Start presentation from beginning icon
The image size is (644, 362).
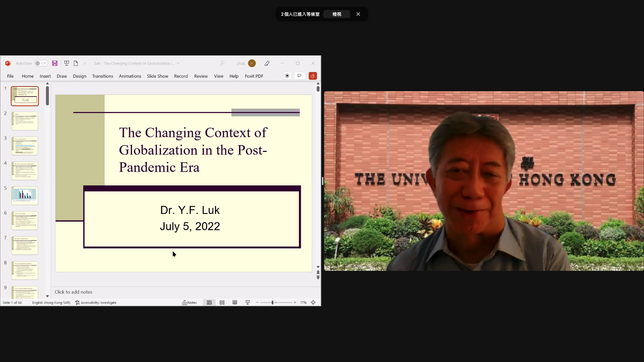click(x=66, y=63)
